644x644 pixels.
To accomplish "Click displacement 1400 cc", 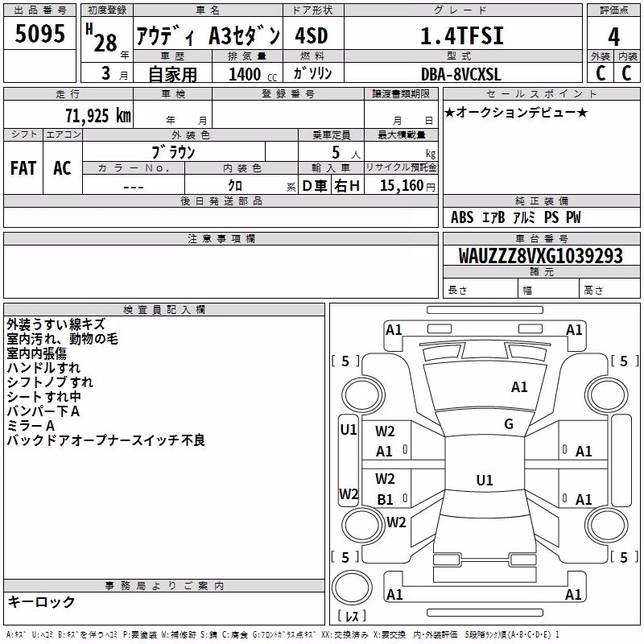I will (253, 74).
